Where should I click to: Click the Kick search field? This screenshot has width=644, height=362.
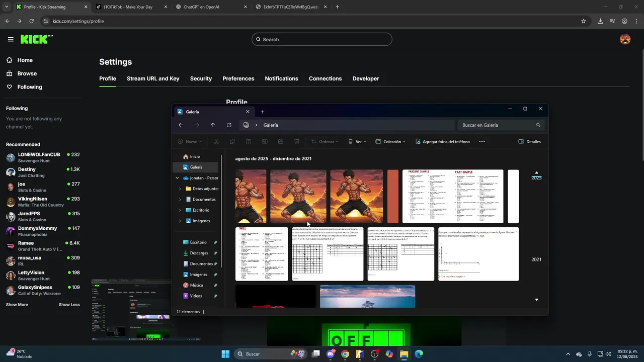pyautogui.click(x=322, y=39)
